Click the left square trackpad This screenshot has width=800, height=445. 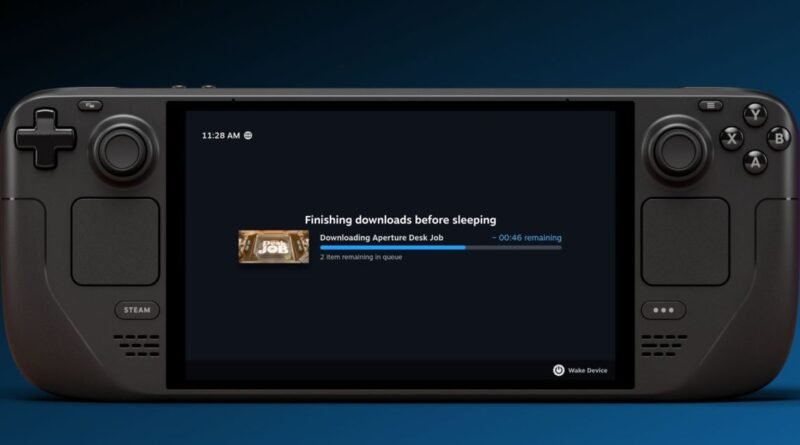tap(115, 242)
